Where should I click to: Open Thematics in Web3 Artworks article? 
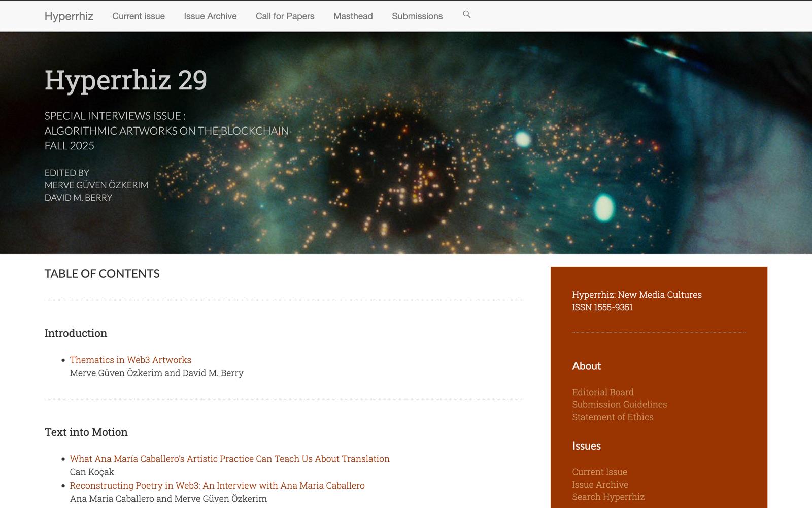pos(130,360)
